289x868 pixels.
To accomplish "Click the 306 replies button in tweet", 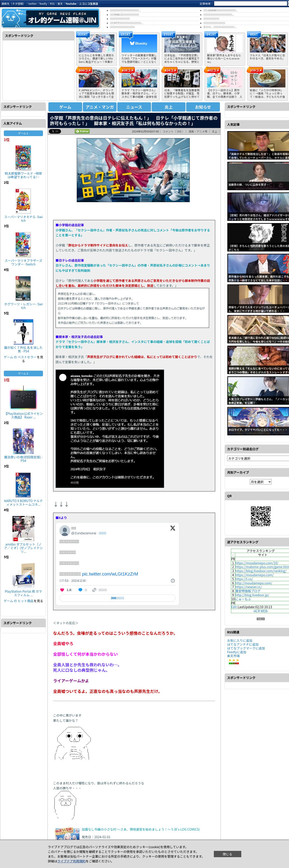I will (x=117, y=598).
